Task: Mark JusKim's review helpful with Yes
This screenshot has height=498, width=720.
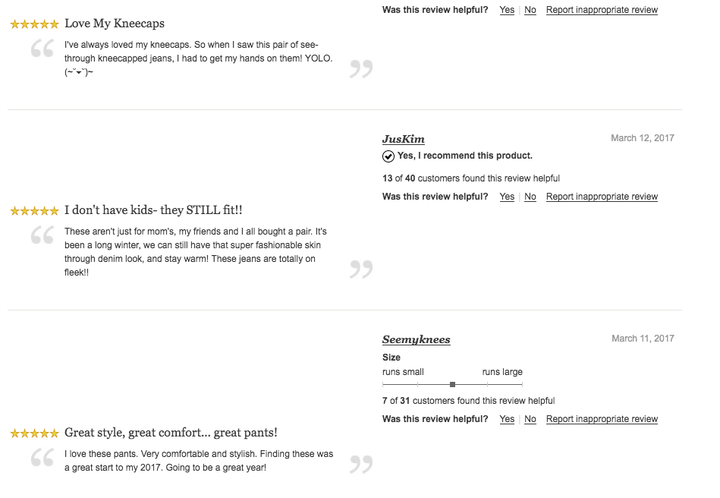Action: click(x=507, y=196)
